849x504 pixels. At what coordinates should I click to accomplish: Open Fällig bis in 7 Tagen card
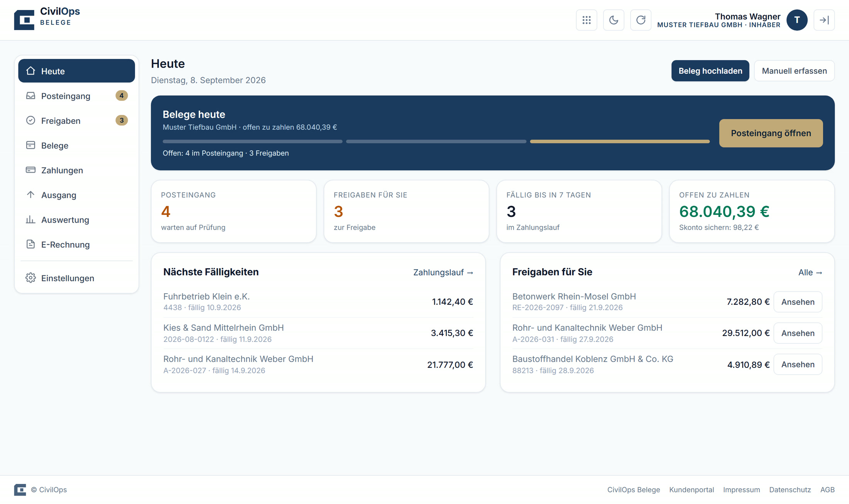579,211
